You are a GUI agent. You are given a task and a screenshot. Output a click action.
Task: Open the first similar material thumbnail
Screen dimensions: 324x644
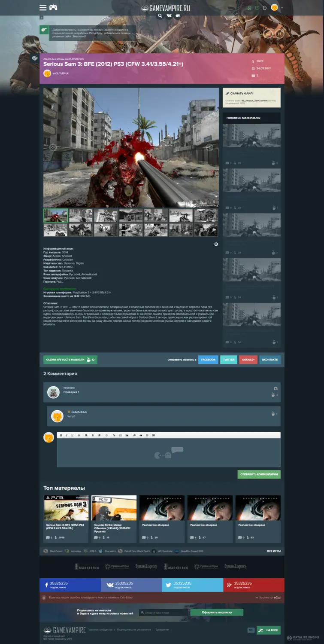click(x=251, y=135)
